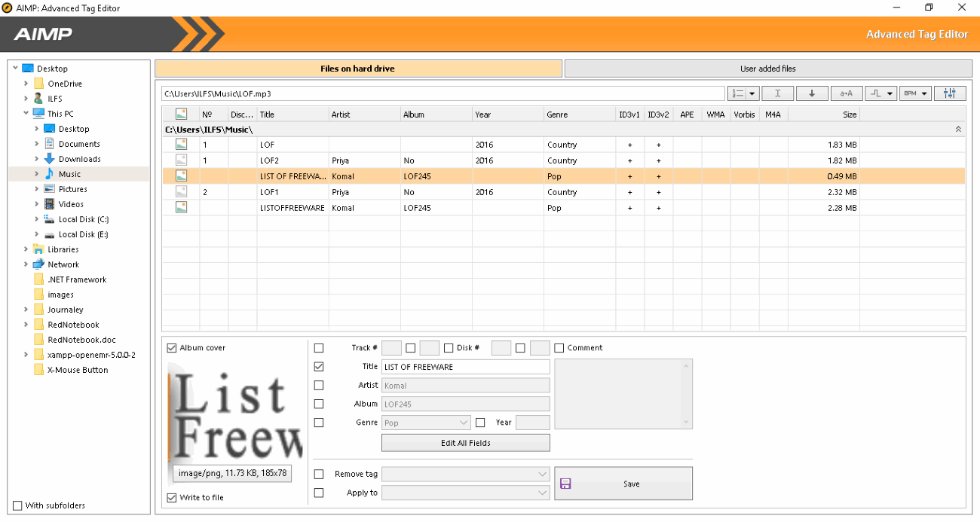Viewport: 980px width, 522px height.
Task: Uncheck the Title field checkbox
Action: click(x=319, y=367)
